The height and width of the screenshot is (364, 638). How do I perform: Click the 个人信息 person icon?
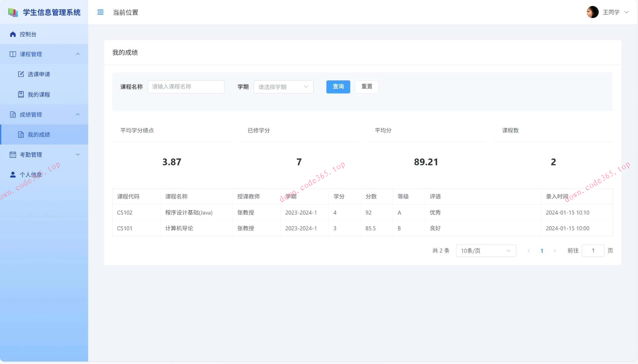(x=13, y=175)
